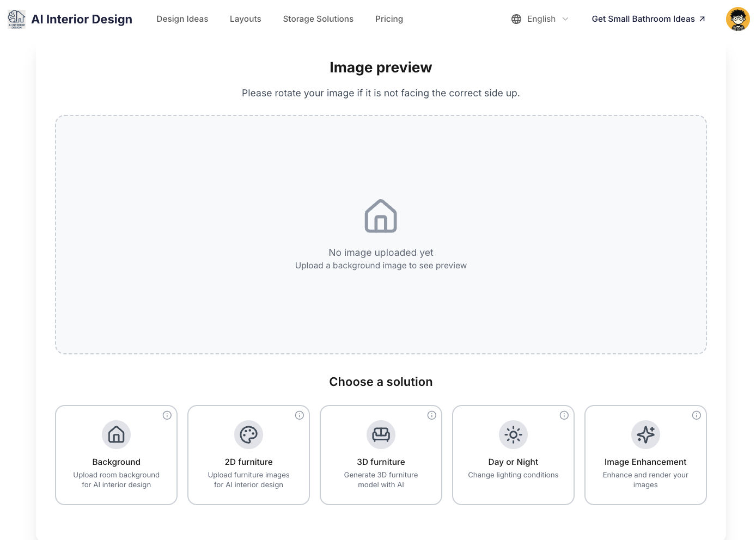Viewport: 756px width, 540px height.
Task: Open the Pricing page
Action: point(389,19)
